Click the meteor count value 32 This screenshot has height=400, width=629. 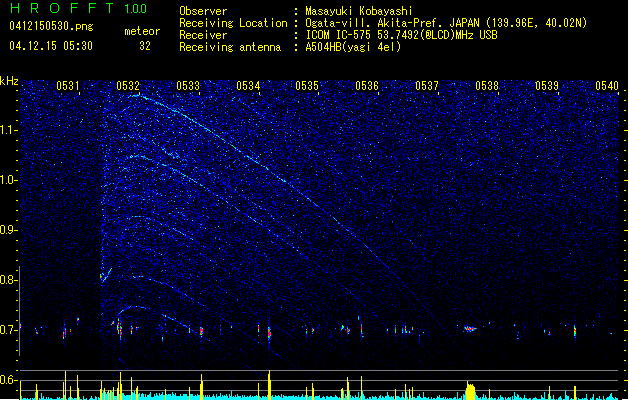pos(145,46)
